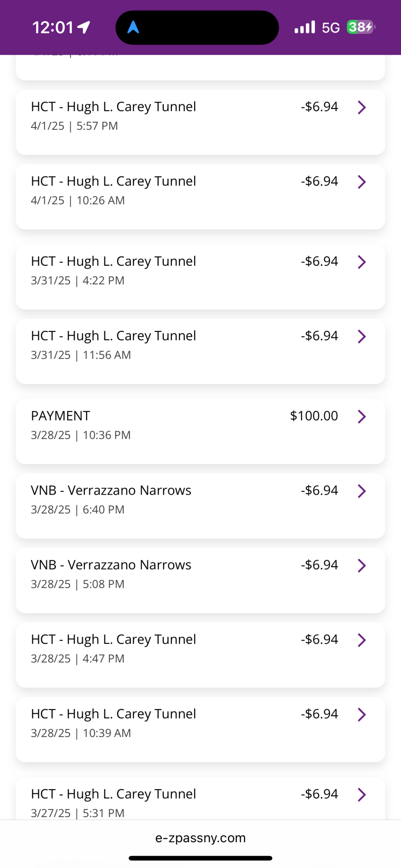The height and width of the screenshot is (868, 401).
Task: Expand Verrazzano Narrows 6:40 PM toll arrow
Action: coord(362,491)
